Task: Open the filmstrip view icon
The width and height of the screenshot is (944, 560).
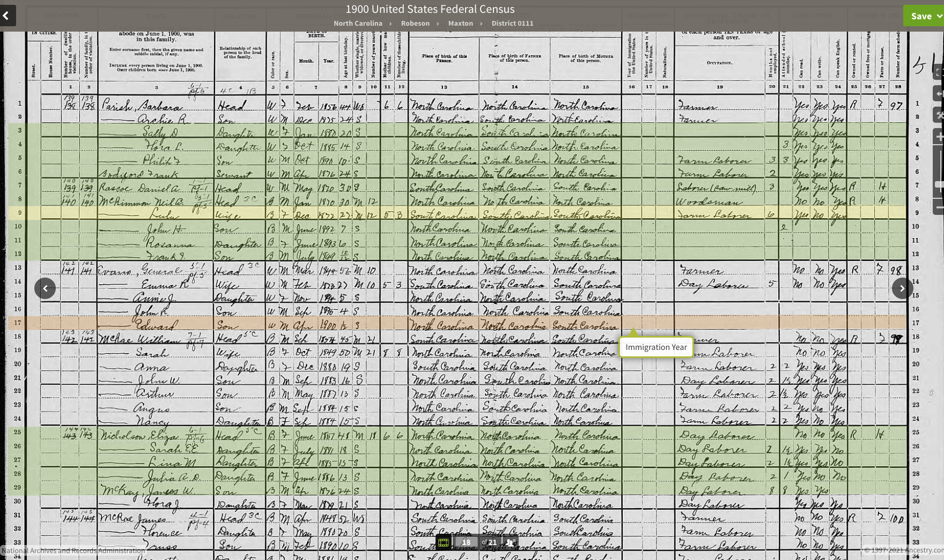Action: (x=444, y=542)
